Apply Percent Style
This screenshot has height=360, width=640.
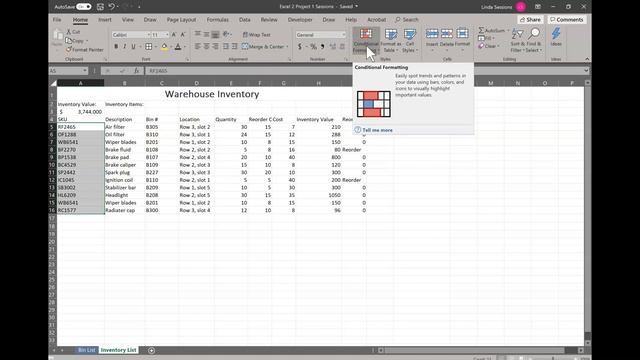point(313,47)
